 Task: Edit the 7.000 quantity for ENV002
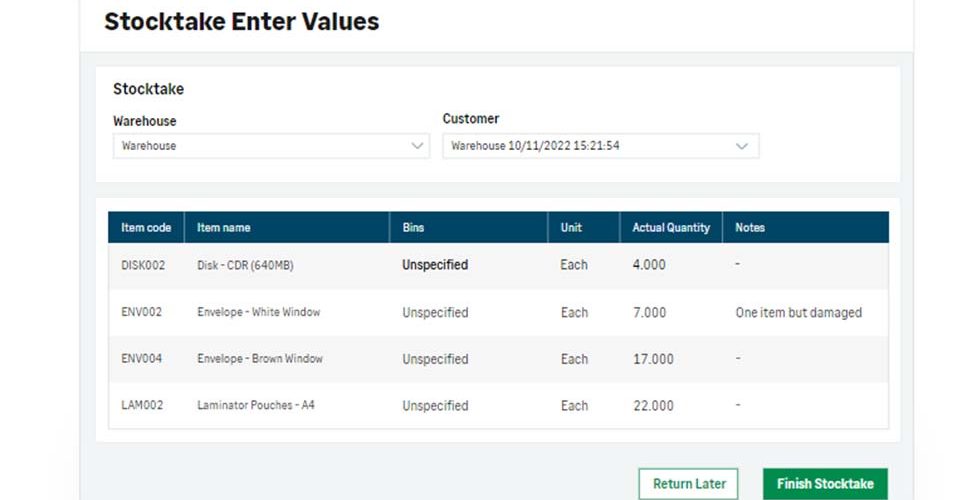tap(649, 313)
